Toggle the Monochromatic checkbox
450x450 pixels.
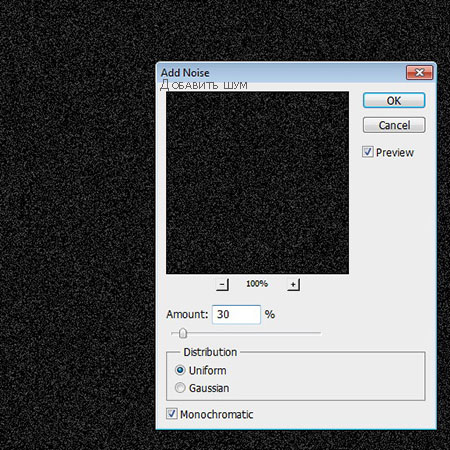pyautogui.click(x=172, y=414)
